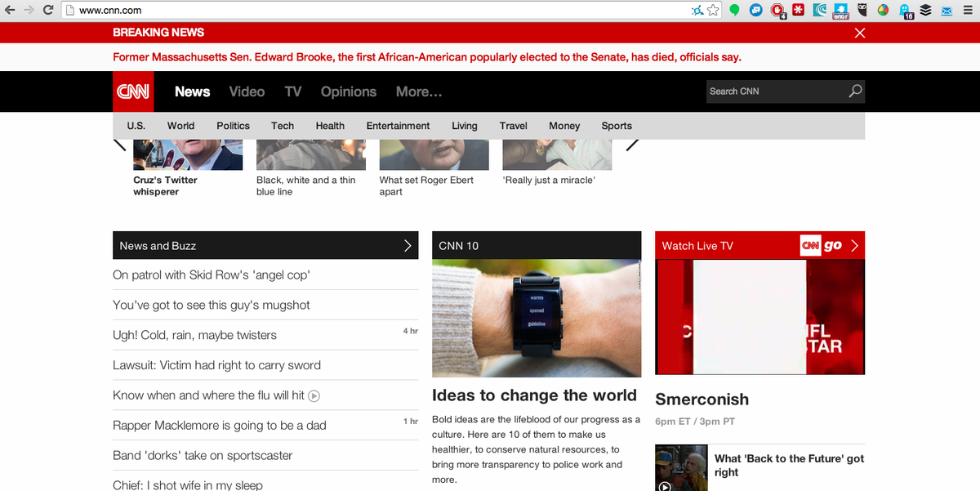Screen dimensions: 980x491
Task: Open the Ghostery ghost extension
Action: click(x=906, y=11)
